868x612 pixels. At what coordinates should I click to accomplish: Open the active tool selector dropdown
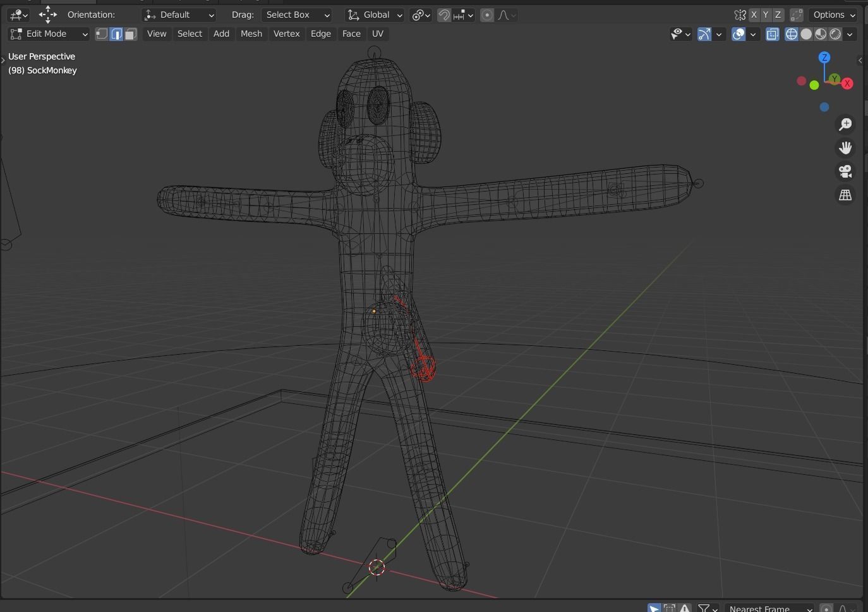[x=20, y=15]
